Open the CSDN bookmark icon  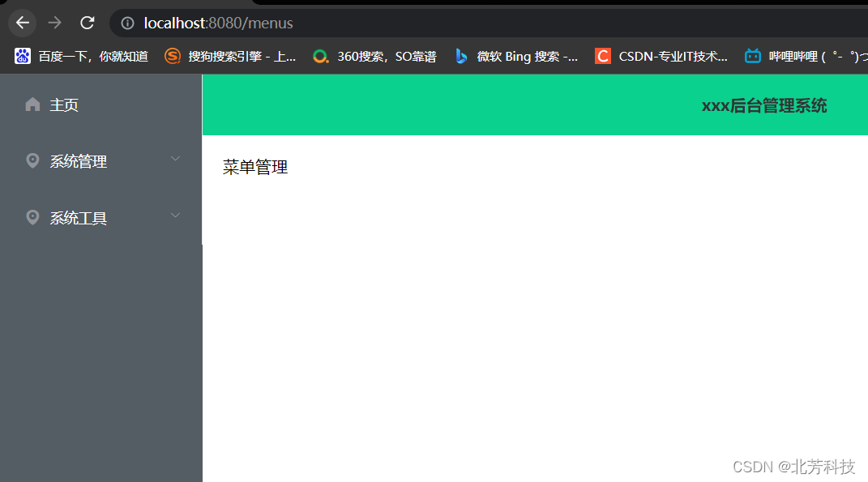click(601, 56)
